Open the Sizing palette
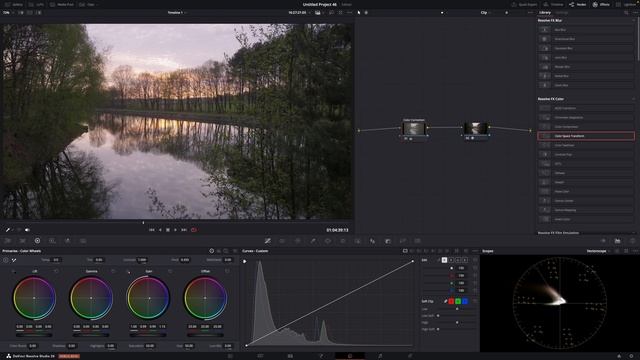The width and height of the screenshot is (640, 360). pos(402,241)
